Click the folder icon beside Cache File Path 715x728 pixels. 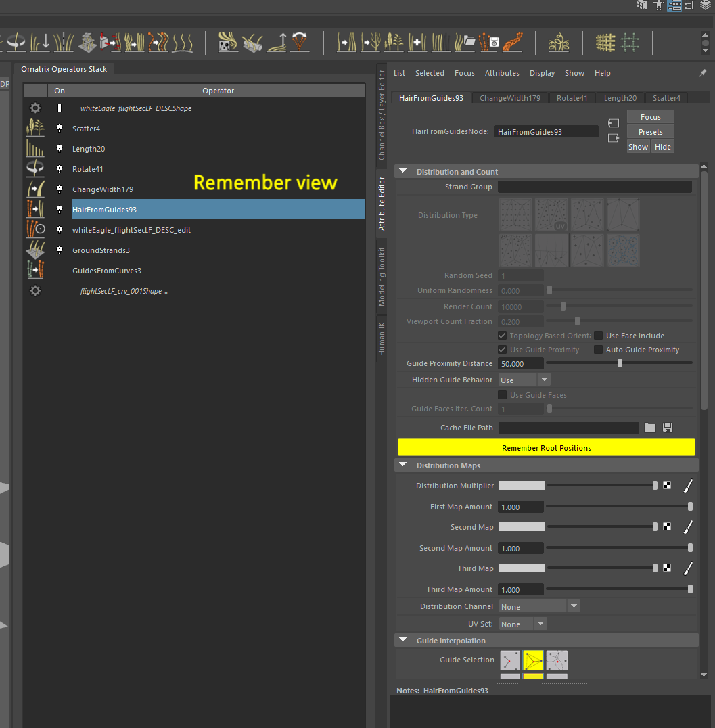(x=650, y=428)
